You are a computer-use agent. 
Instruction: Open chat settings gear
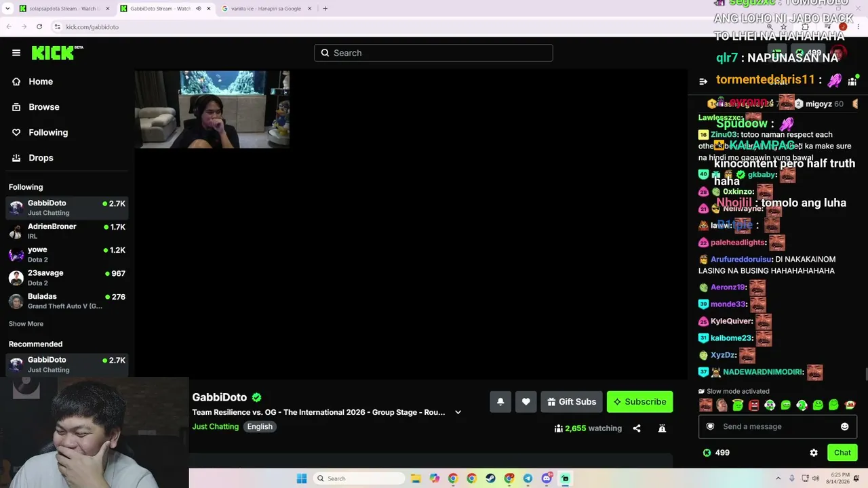click(x=814, y=453)
